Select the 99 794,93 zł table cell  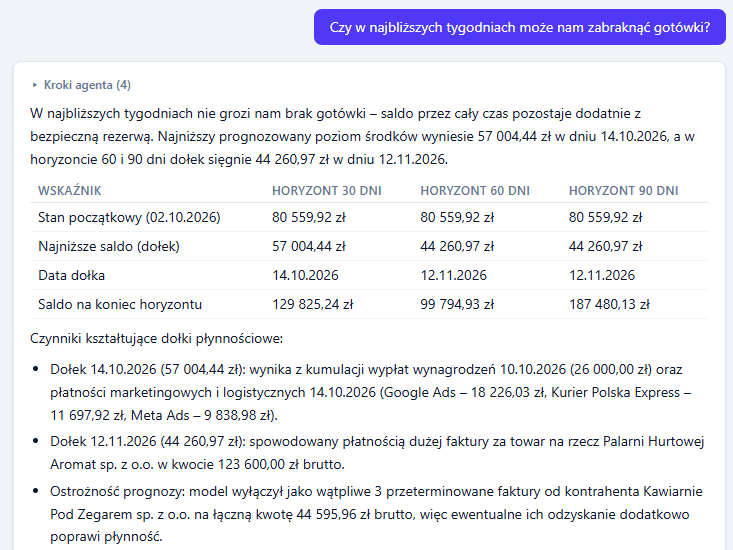(457, 304)
